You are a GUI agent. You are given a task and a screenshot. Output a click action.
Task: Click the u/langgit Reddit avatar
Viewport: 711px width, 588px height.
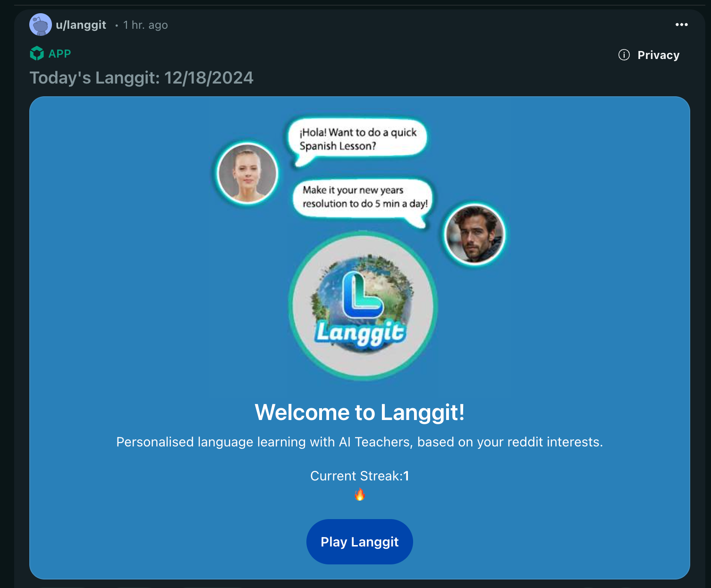(x=41, y=25)
